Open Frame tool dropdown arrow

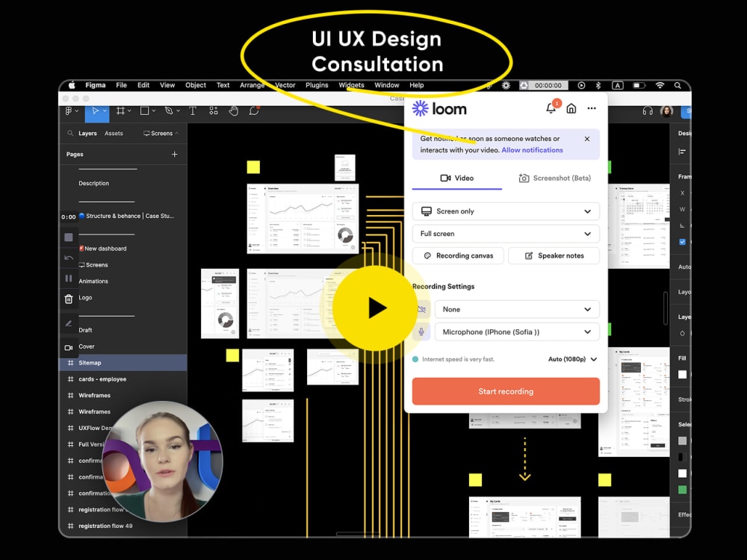coord(129,111)
